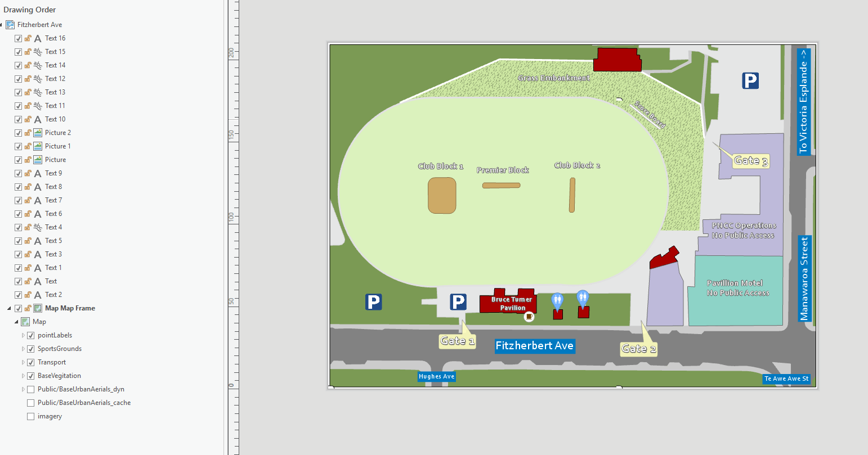
Task: Uncheck the Text 10 element visibility
Action: click(x=18, y=119)
